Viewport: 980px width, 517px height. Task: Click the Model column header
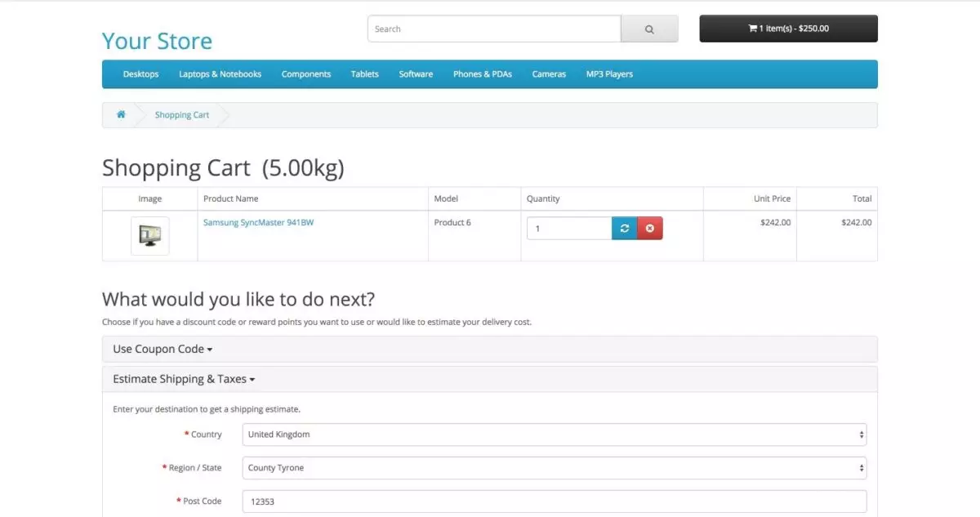(x=446, y=198)
